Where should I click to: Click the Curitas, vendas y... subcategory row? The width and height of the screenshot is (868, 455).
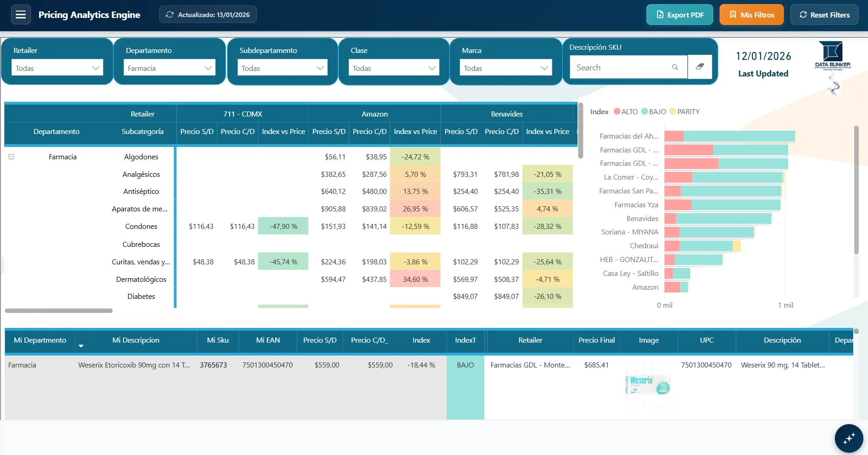coord(141,262)
